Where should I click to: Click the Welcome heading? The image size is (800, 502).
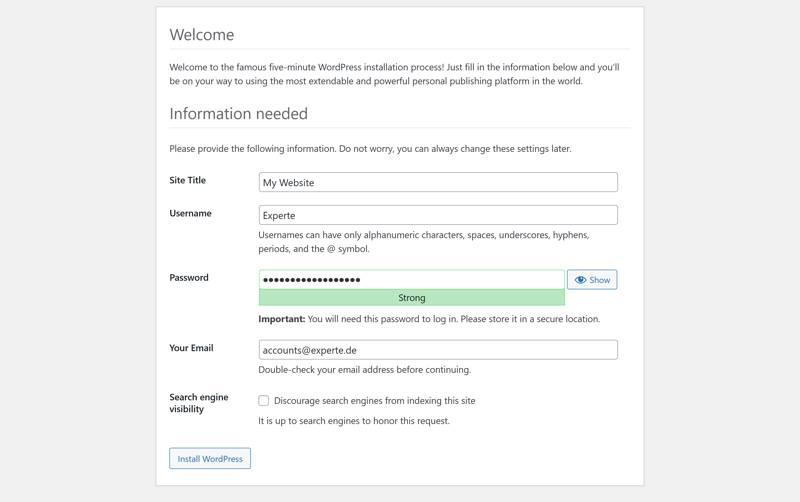(202, 35)
